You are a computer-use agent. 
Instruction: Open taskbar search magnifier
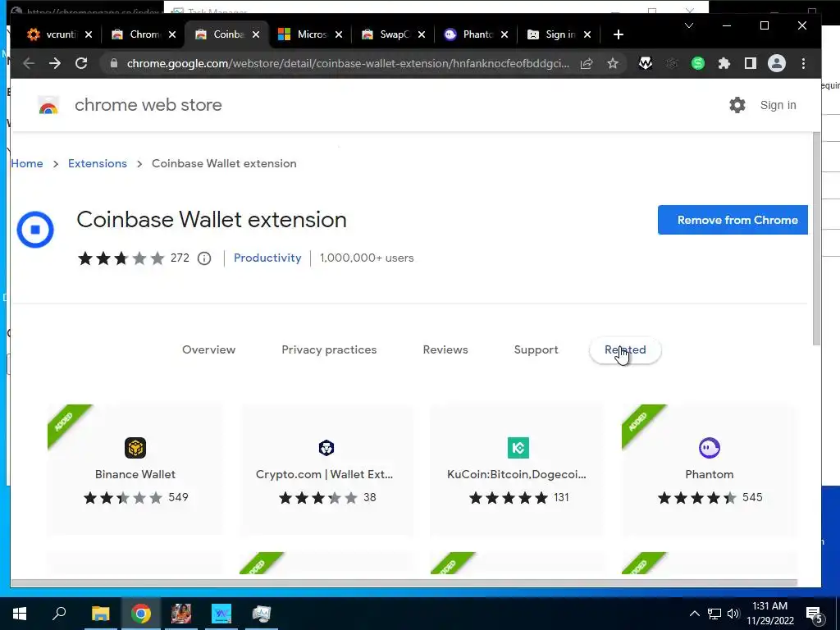(59, 614)
